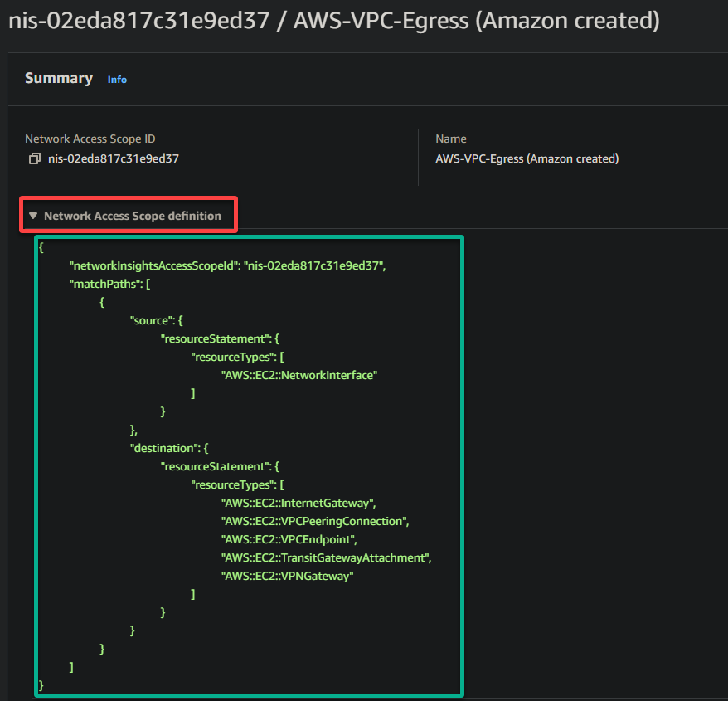The height and width of the screenshot is (701, 728).
Task: Click AWS::EC2::VPCPeeringConnection in the JSON
Action: coord(315,521)
